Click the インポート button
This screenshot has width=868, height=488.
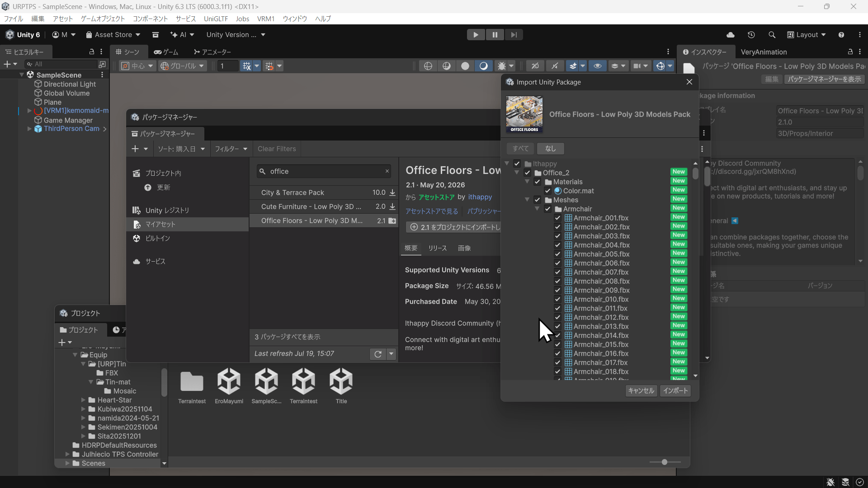[675, 391]
